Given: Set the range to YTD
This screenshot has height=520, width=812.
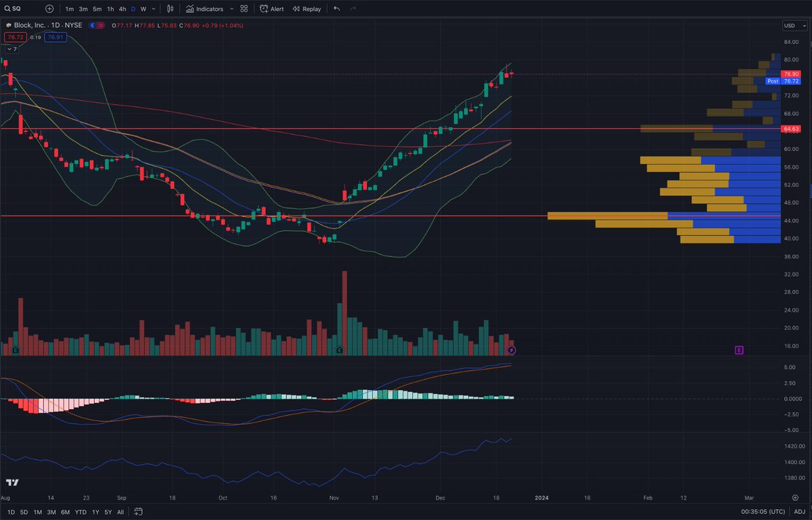Looking at the screenshot, I should point(81,512).
